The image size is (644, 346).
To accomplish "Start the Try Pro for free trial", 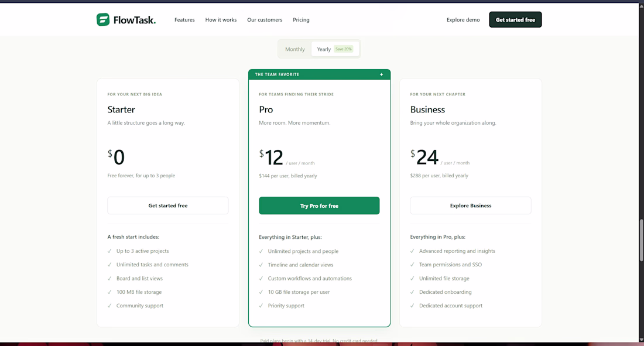I will click(319, 205).
